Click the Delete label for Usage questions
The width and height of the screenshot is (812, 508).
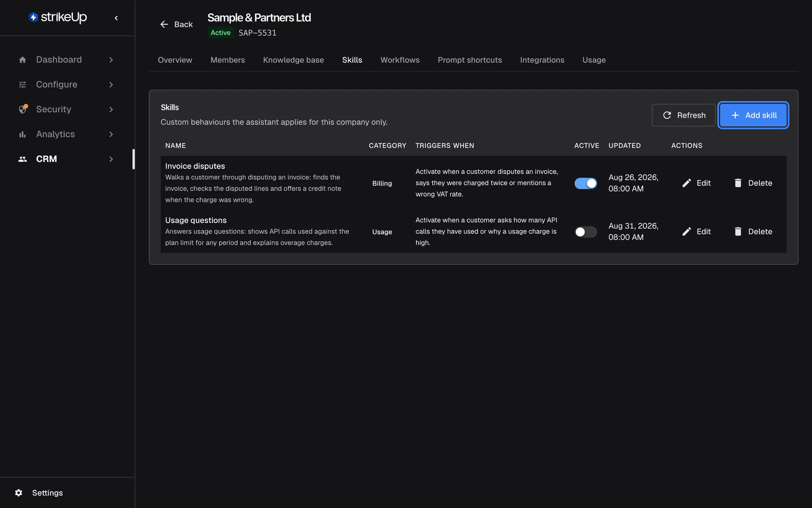tap(760, 232)
